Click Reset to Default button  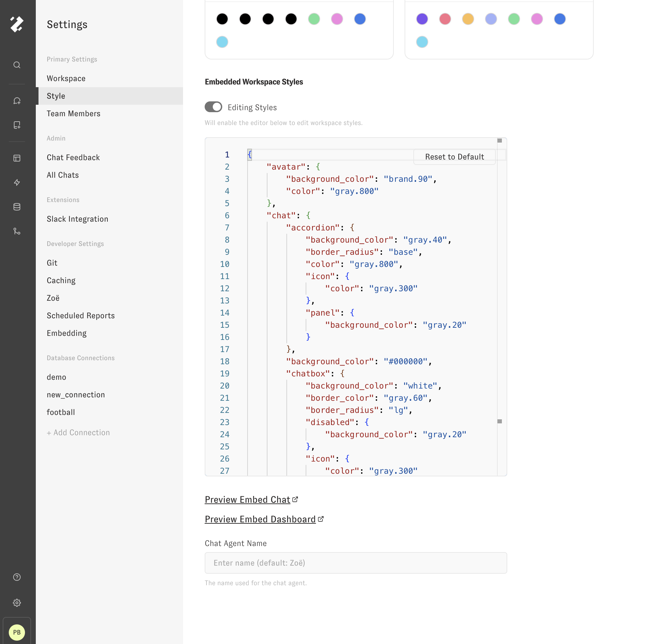click(x=454, y=157)
